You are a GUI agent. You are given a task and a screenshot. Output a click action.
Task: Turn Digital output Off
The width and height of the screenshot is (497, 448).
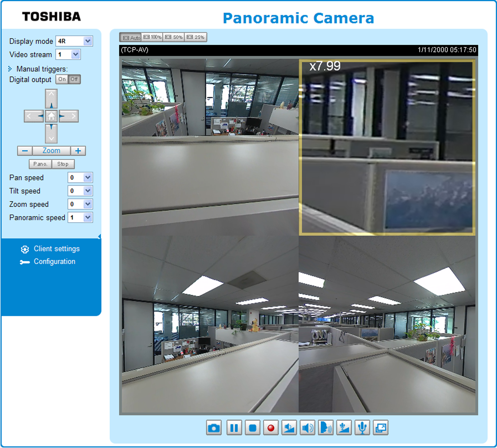pyautogui.click(x=74, y=79)
